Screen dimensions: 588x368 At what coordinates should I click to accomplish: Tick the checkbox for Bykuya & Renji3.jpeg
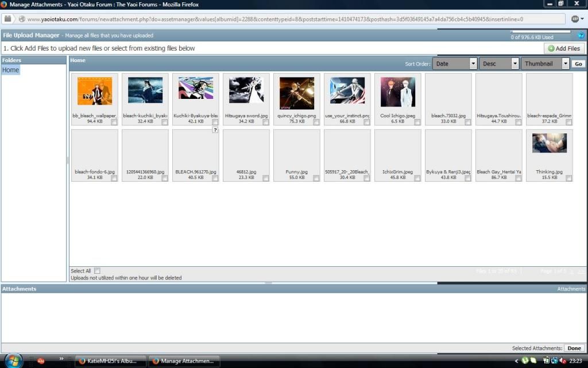coord(467,178)
